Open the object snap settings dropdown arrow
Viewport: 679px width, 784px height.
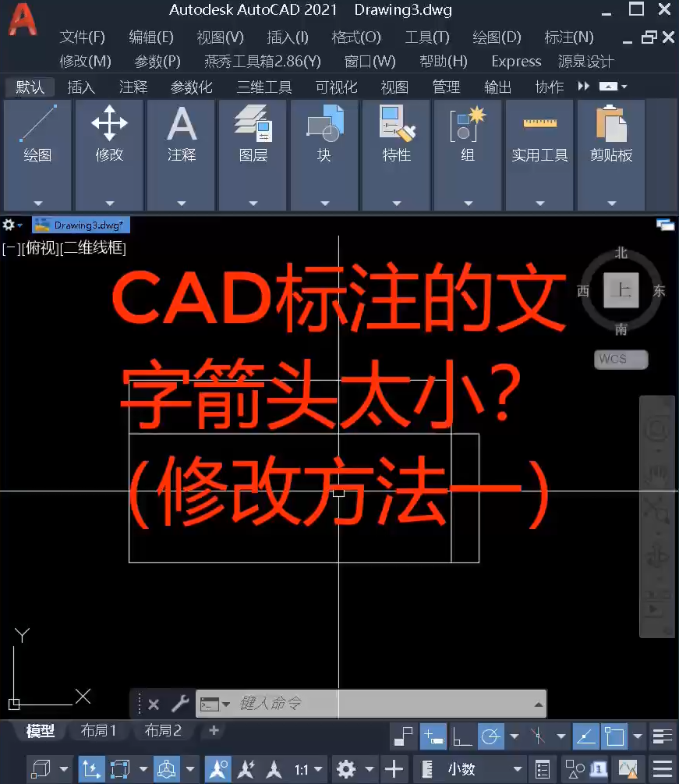coord(638,736)
